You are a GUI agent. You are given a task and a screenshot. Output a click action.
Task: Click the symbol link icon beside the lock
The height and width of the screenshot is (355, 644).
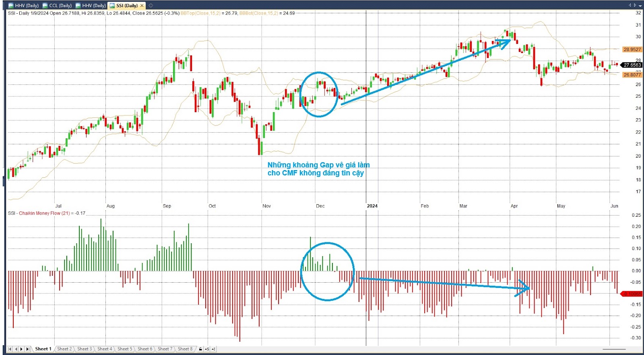(207, 349)
